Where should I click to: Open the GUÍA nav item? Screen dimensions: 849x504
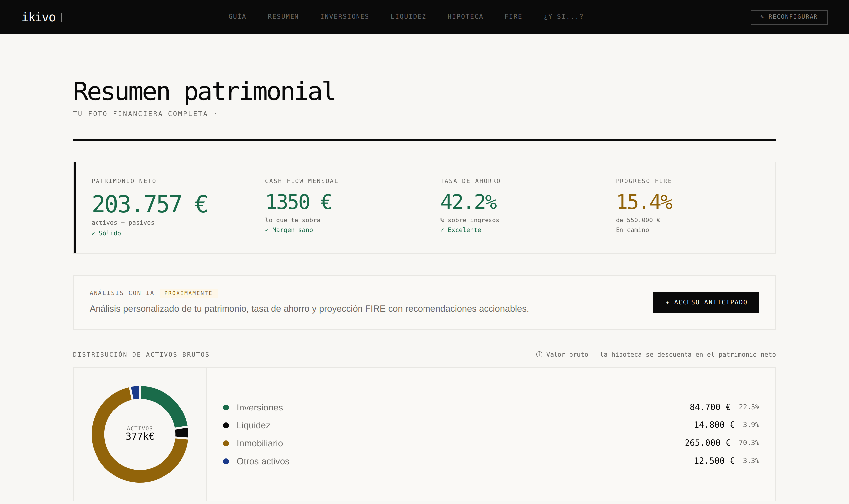[237, 16]
